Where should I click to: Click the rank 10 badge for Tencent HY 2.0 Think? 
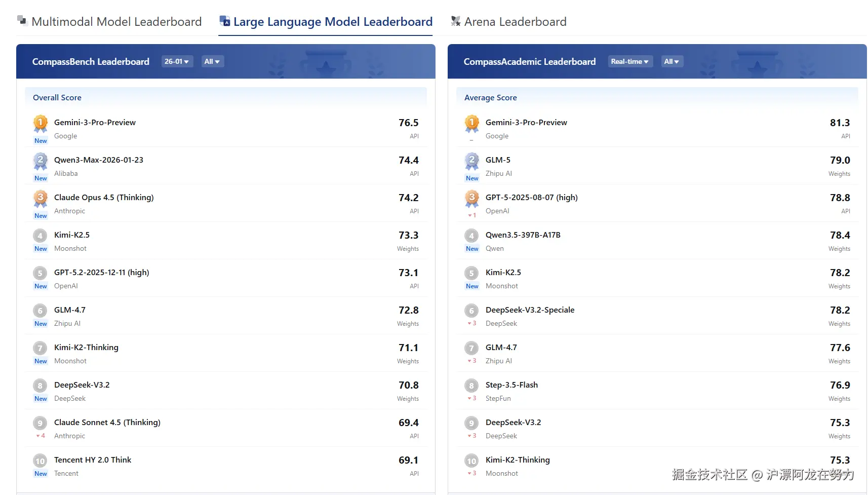click(x=40, y=461)
